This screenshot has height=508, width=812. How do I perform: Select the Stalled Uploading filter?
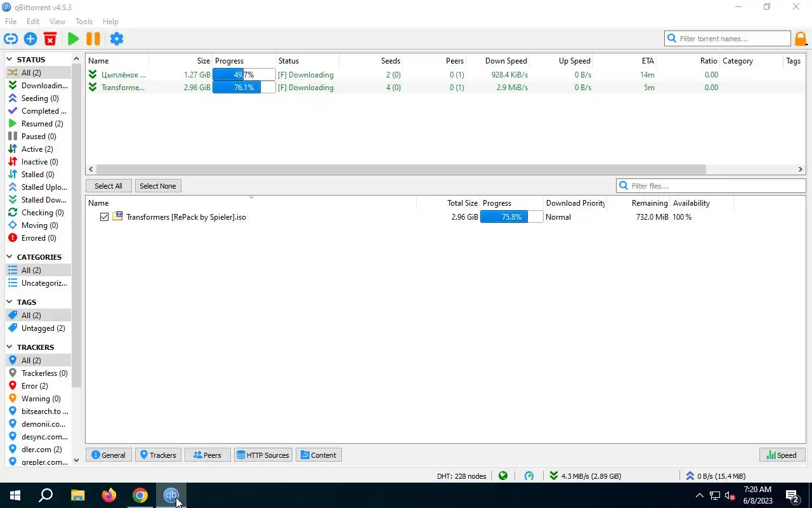38,187
